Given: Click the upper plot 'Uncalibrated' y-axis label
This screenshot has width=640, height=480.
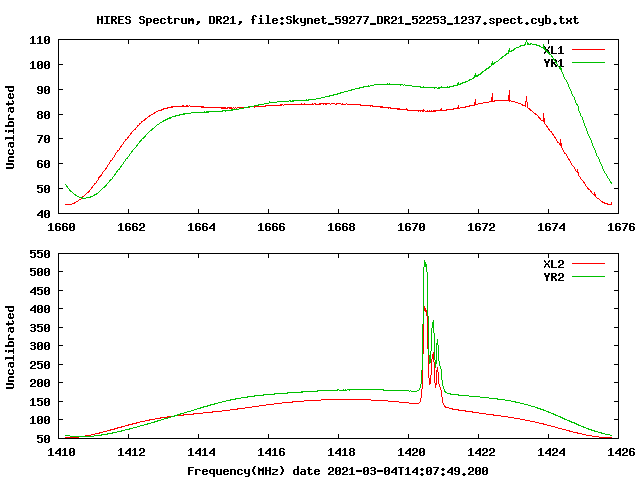Looking at the screenshot, I should click(10, 127).
